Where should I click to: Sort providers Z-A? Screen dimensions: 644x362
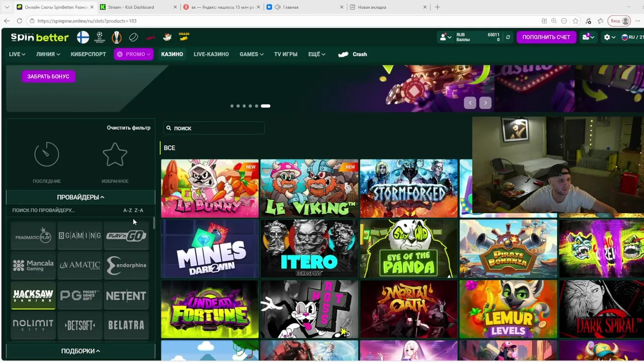point(139,210)
